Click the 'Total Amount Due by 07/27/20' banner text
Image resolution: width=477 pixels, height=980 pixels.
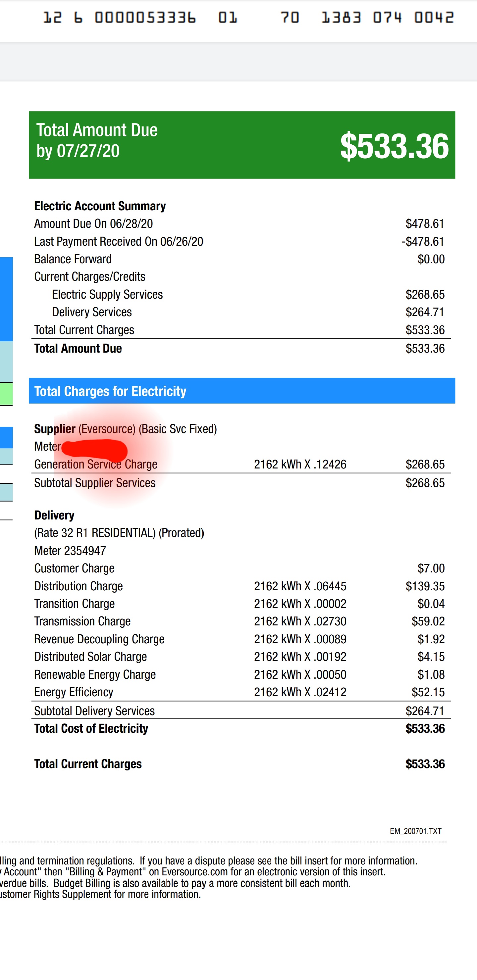[97, 140]
